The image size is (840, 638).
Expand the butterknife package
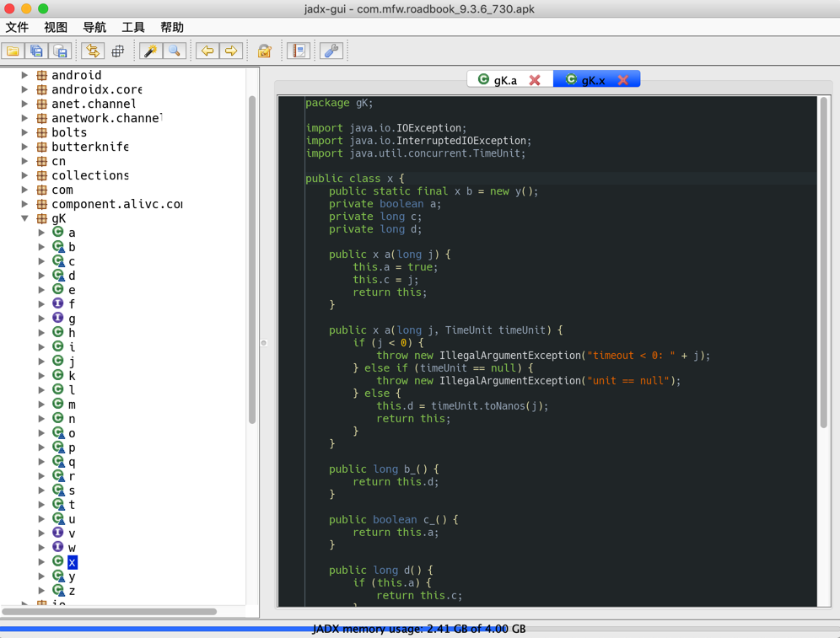(x=24, y=147)
